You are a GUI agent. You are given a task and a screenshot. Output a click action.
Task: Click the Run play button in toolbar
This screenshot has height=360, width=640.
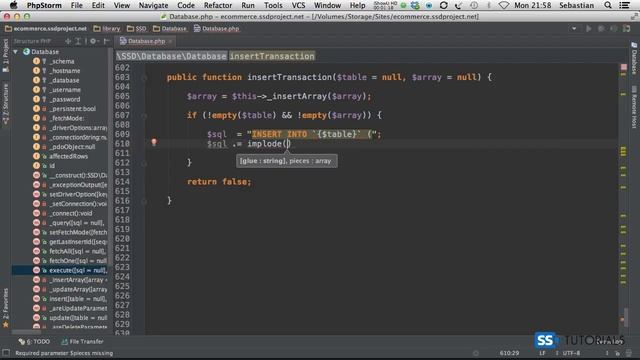pyautogui.click(x=589, y=29)
